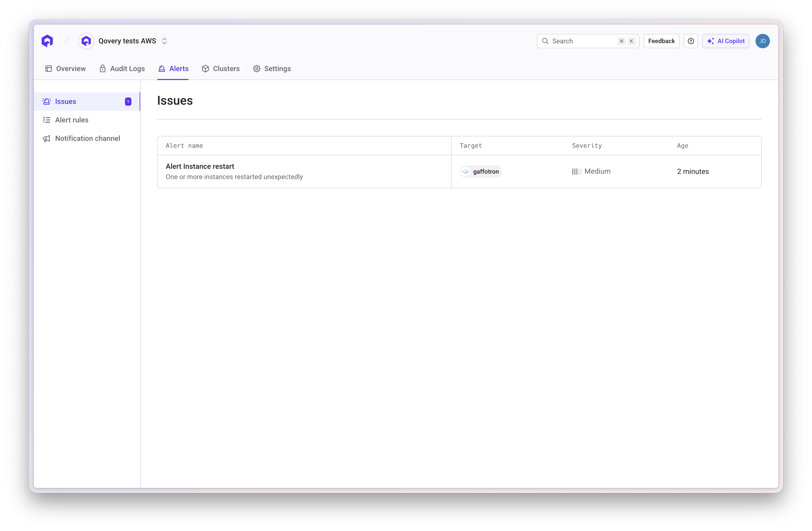This screenshot has height=531, width=812.
Task: Open Alert rules in the sidebar
Action: pos(87,120)
